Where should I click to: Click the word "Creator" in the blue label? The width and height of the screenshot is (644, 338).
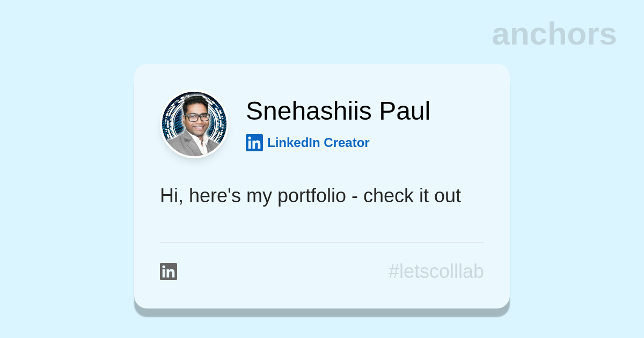point(346,143)
